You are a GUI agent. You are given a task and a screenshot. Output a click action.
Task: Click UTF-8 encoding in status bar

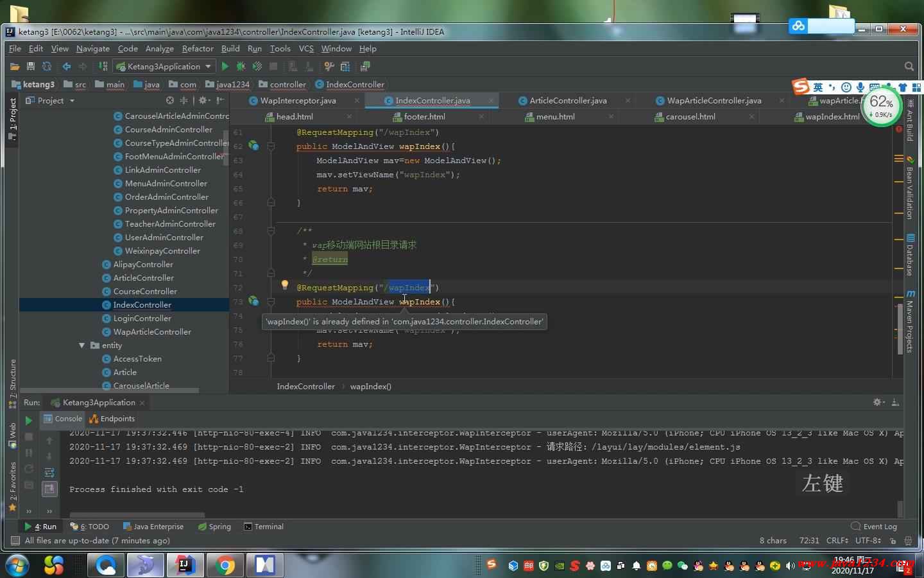tap(868, 540)
